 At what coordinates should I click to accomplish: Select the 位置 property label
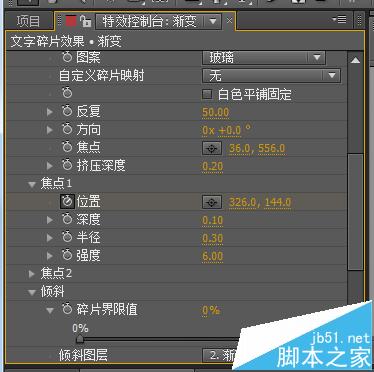(x=88, y=202)
